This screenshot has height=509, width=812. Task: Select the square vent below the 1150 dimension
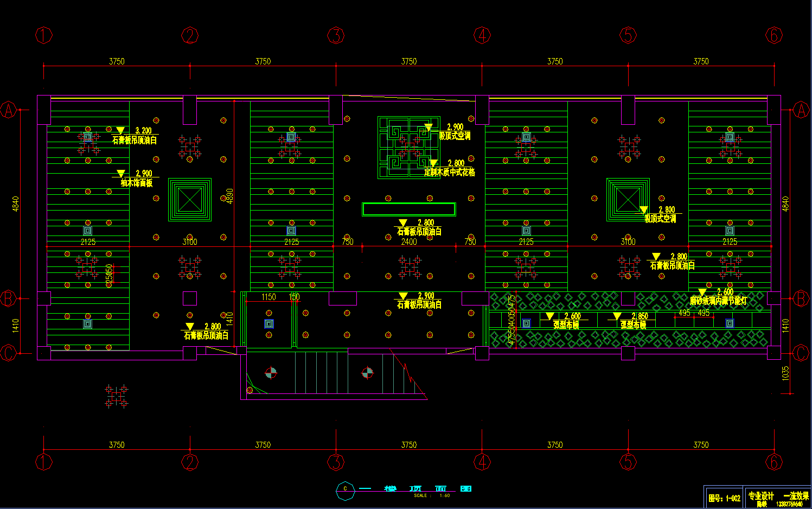coord(268,324)
